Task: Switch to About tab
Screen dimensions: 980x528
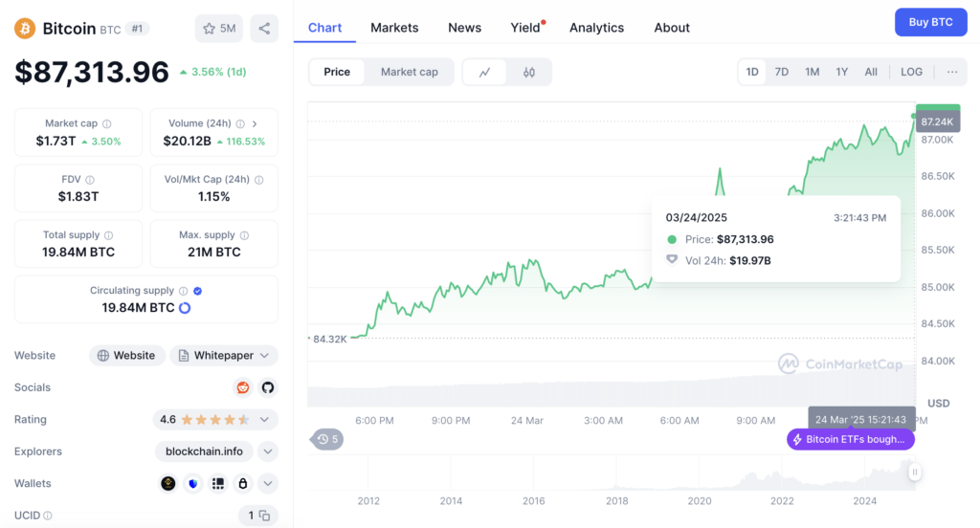Action: pos(672,28)
